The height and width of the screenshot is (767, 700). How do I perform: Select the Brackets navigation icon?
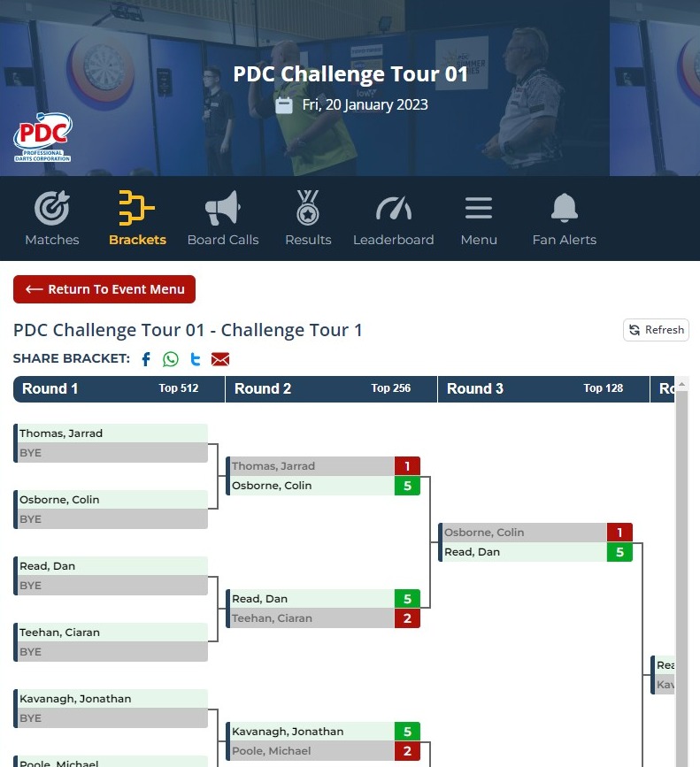tap(137, 209)
